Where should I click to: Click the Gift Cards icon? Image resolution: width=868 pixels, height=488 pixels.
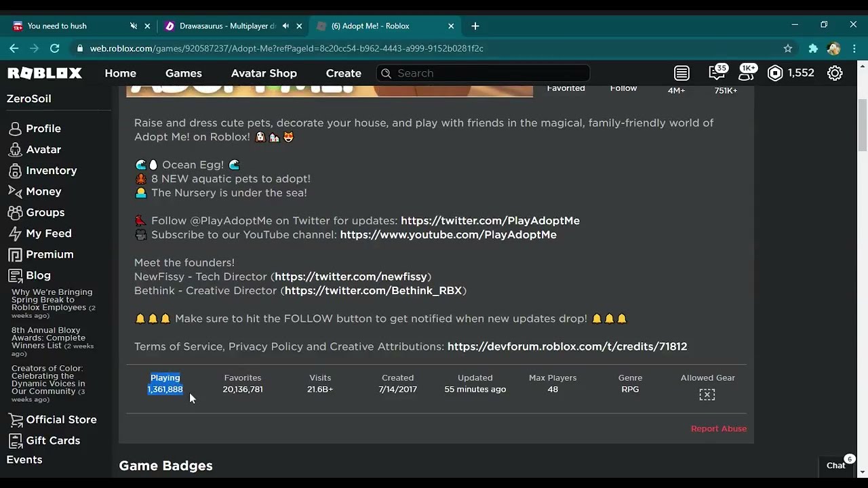[15, 441]
